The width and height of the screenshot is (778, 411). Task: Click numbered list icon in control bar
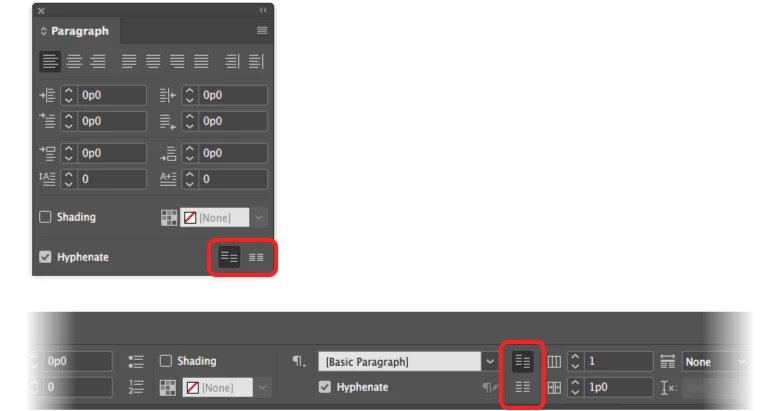coord(136,387)
